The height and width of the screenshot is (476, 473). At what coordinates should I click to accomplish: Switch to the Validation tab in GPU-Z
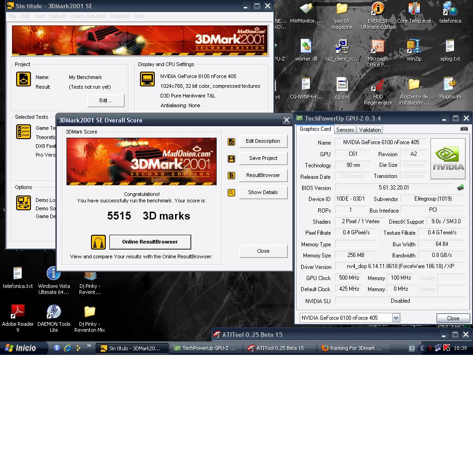[x=370, y=129]
